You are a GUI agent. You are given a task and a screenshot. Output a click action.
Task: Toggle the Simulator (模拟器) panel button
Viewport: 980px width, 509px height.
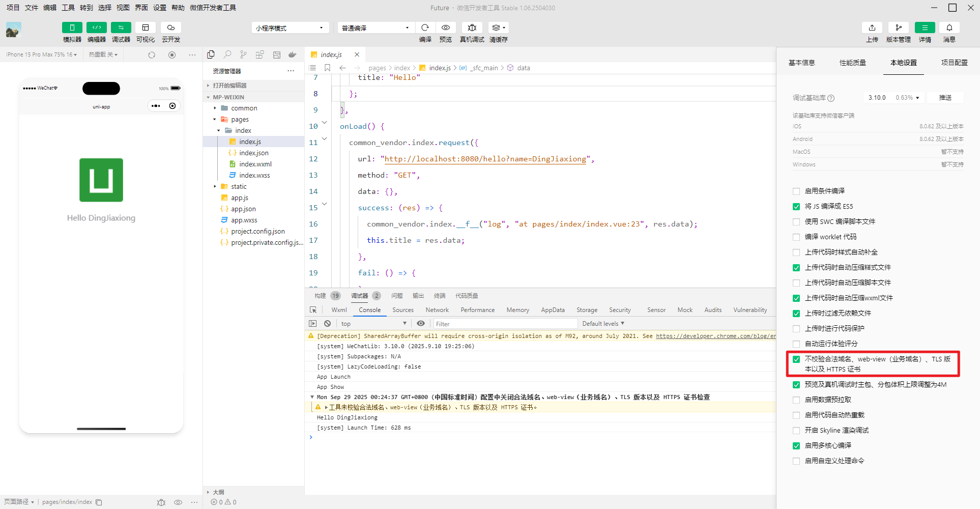click(72, 27)
